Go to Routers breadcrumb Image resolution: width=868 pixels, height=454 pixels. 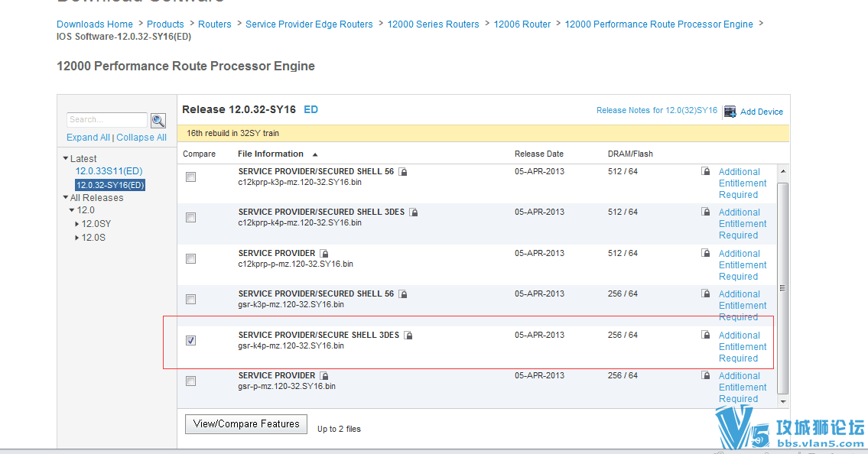click(215, 24)
